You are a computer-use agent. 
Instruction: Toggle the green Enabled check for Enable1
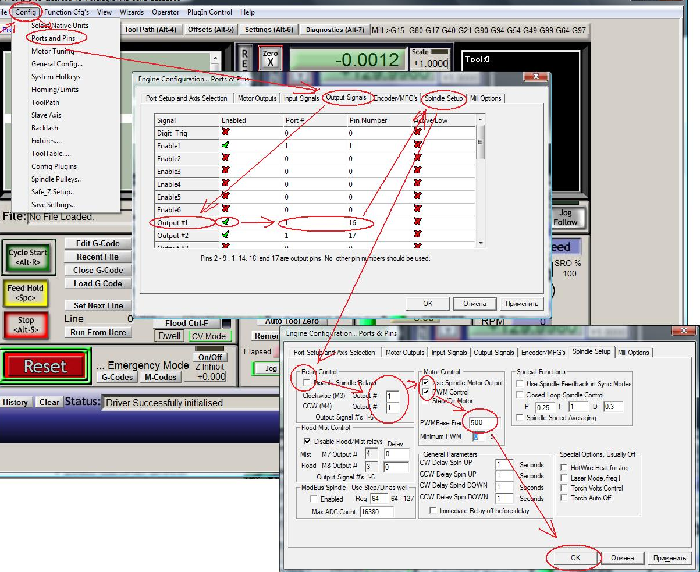(x=225, y=145)
